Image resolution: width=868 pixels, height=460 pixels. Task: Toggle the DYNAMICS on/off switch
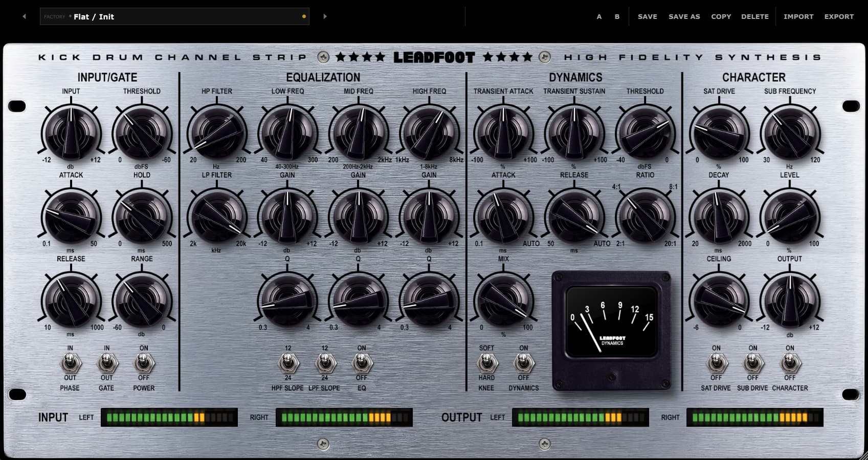point(523,363)
